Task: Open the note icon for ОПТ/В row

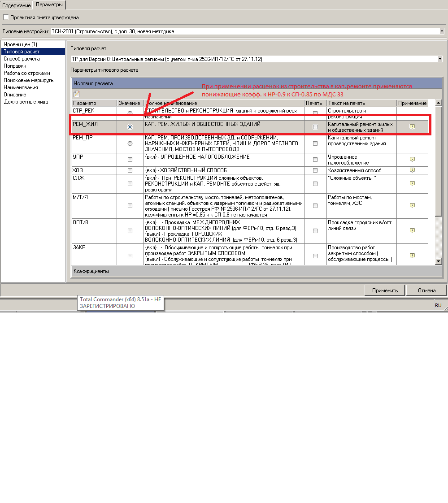Action: [x=412, y=230]
